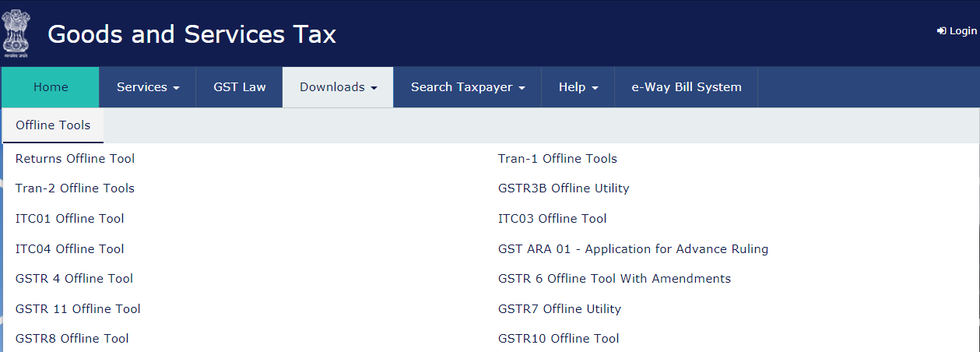Open GSTR 4 Offline Tool link
The width and height of the screenshot is (980, 352).
point(74,279)
